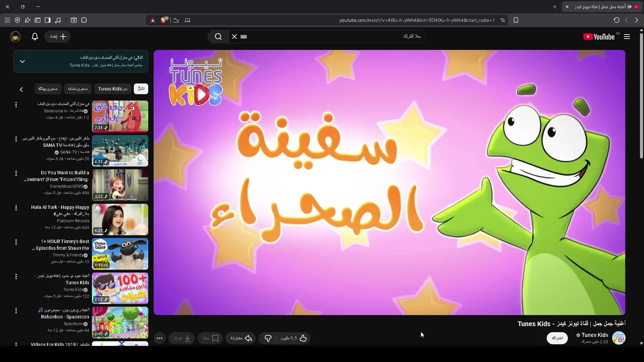This screenshot has height=362, width=644.
Task: Open the Hala Al Turk Happy Happy thumbnail
Action: click(x=120, y=219)
